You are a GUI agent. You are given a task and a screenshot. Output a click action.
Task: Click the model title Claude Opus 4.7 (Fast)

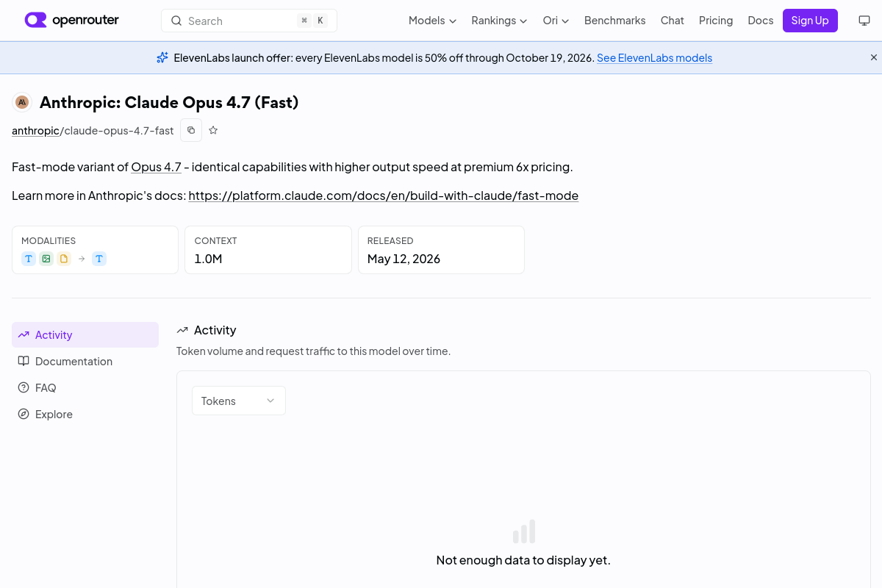(x=169, y=102)
